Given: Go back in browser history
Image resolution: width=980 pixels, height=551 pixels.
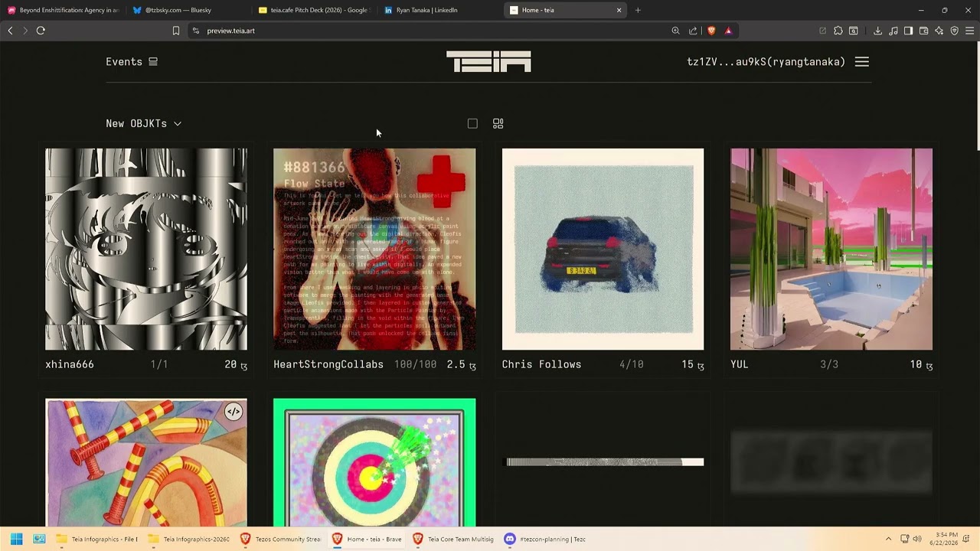Looking at the screenshot, I should coord(10,31).
